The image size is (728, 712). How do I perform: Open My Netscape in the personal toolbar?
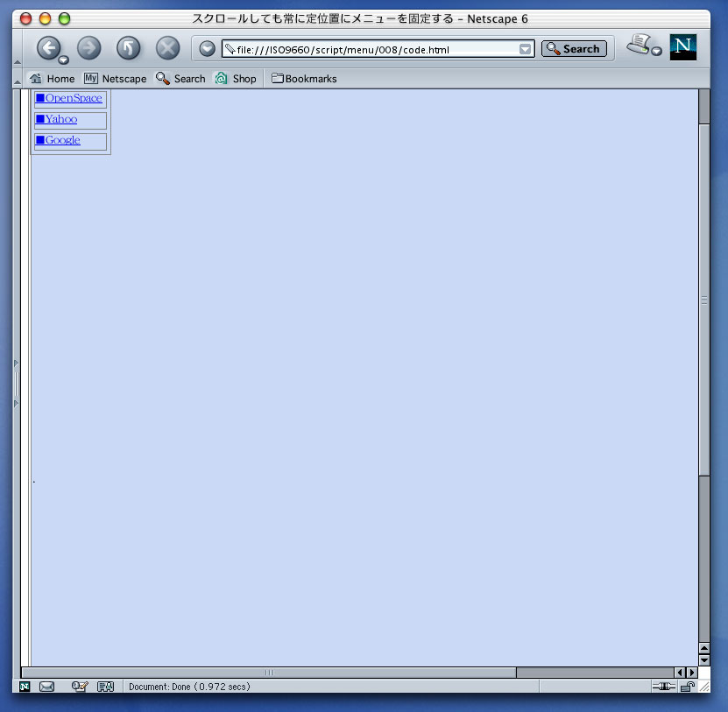[115, 79]
